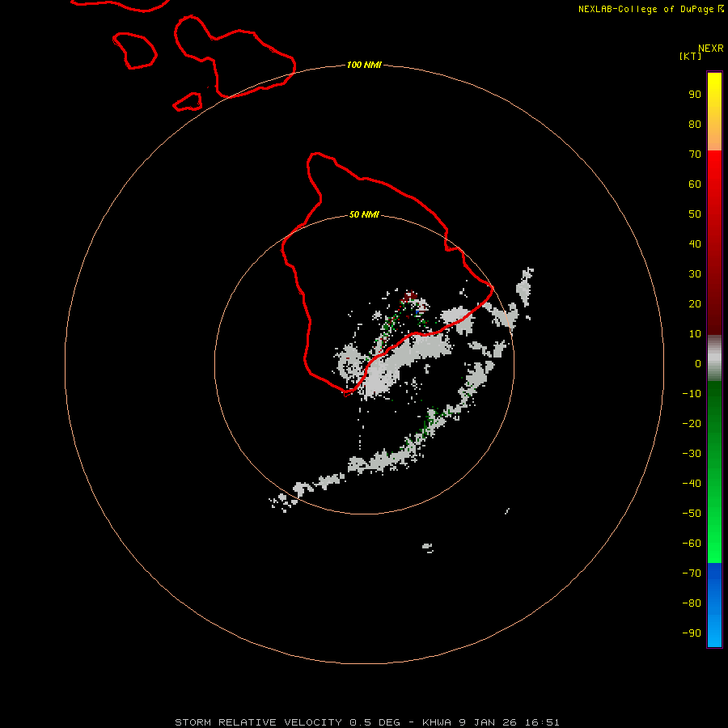Click the 50 NMI range ring label
This screenshot has height=728, width=728.
pyautogui.click(x=364, y=214)
